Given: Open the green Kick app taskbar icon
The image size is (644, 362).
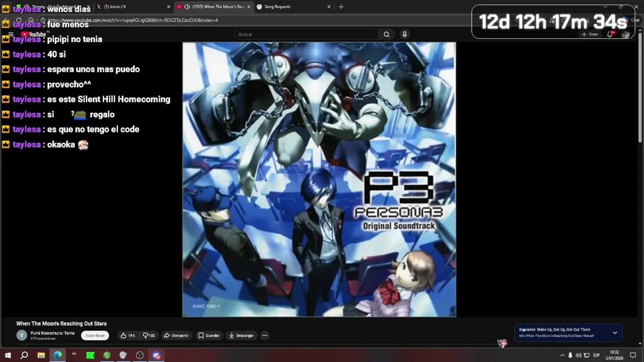Looking at the screenshot, I should tap(91, 355).
